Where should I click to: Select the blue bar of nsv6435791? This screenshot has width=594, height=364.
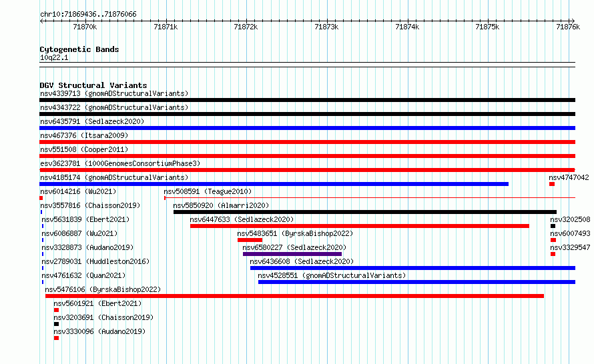click(307, 128)
